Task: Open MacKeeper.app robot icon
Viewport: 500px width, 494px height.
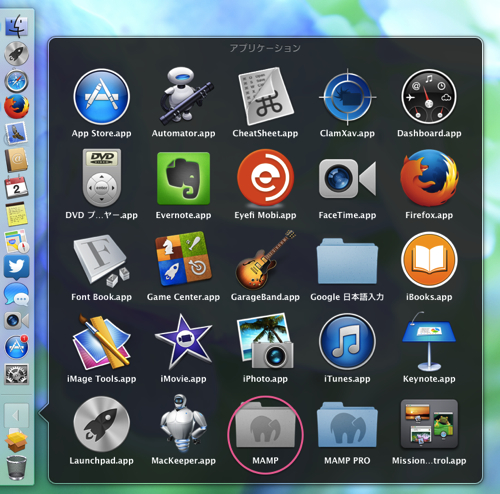Action: (x=184, y=423)
